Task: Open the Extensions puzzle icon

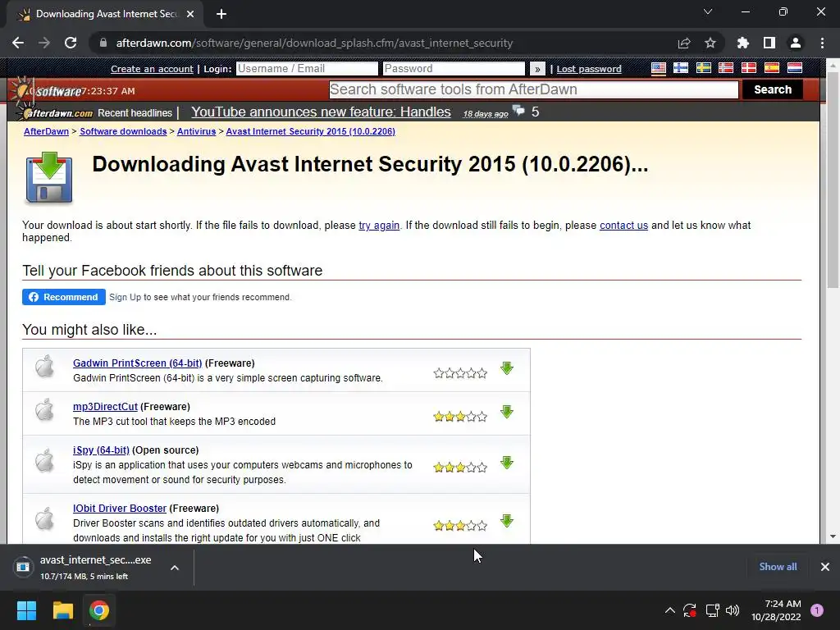Action: (x=743, y=43)
